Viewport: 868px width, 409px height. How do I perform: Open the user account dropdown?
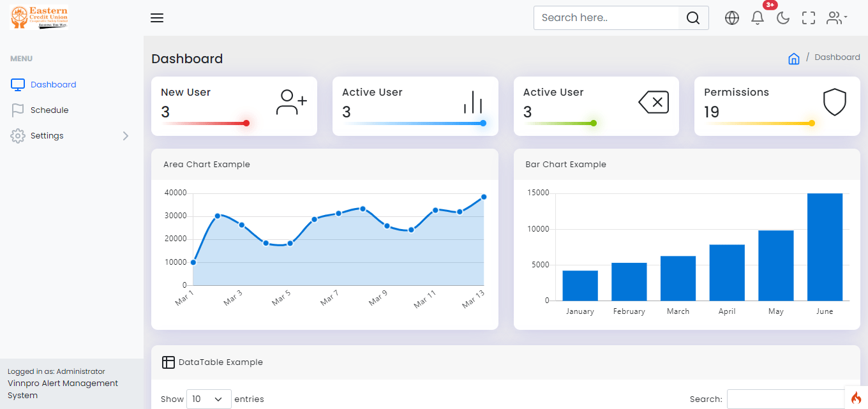[836, 18]
